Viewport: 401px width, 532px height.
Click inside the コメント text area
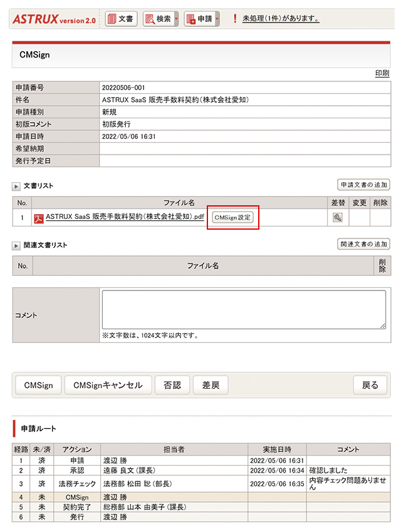tap(244, 309)
